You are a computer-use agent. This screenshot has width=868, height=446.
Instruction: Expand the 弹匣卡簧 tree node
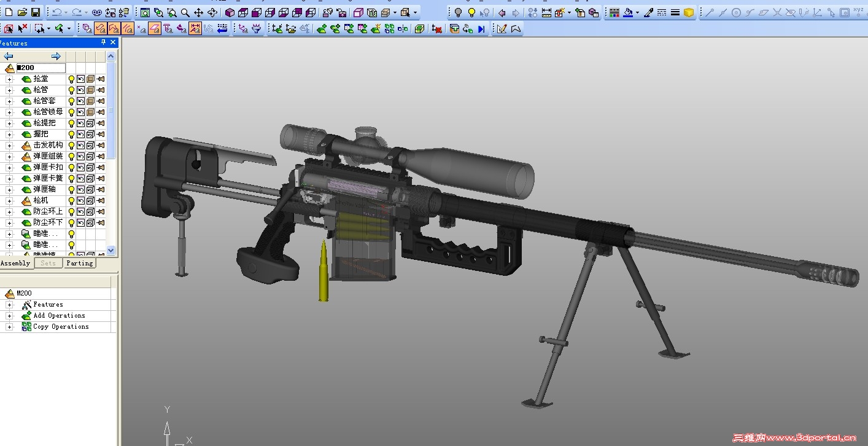pyautogui.click(x=9, y=179)
